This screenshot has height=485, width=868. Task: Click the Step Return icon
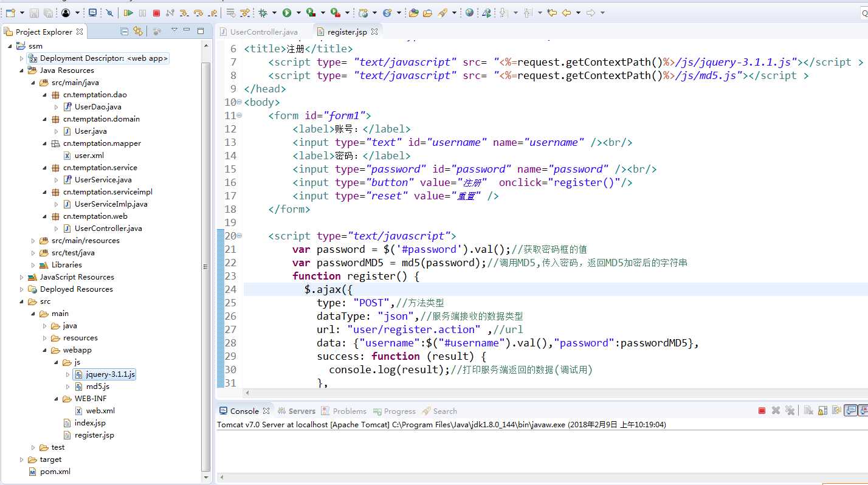click(x=213, y=13)
